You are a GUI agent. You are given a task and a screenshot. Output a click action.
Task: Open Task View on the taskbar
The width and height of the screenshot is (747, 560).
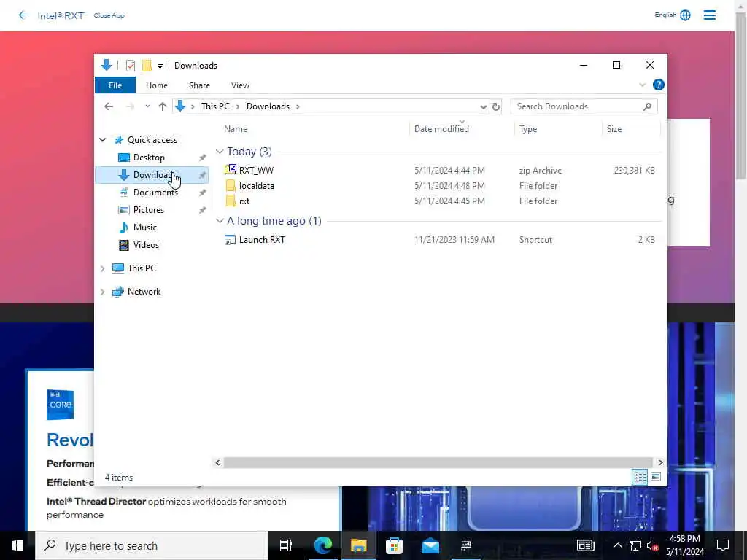286,545
